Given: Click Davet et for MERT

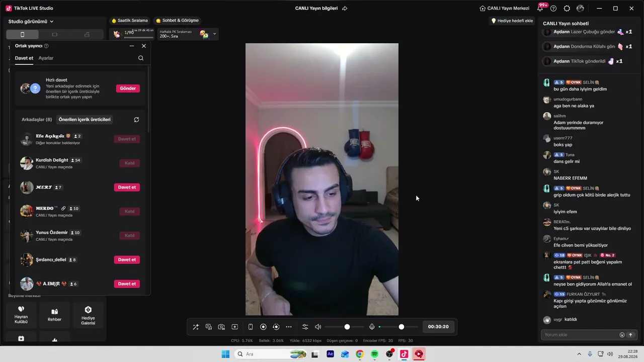Looking at the screenshot, I should (x=127, y=188).
